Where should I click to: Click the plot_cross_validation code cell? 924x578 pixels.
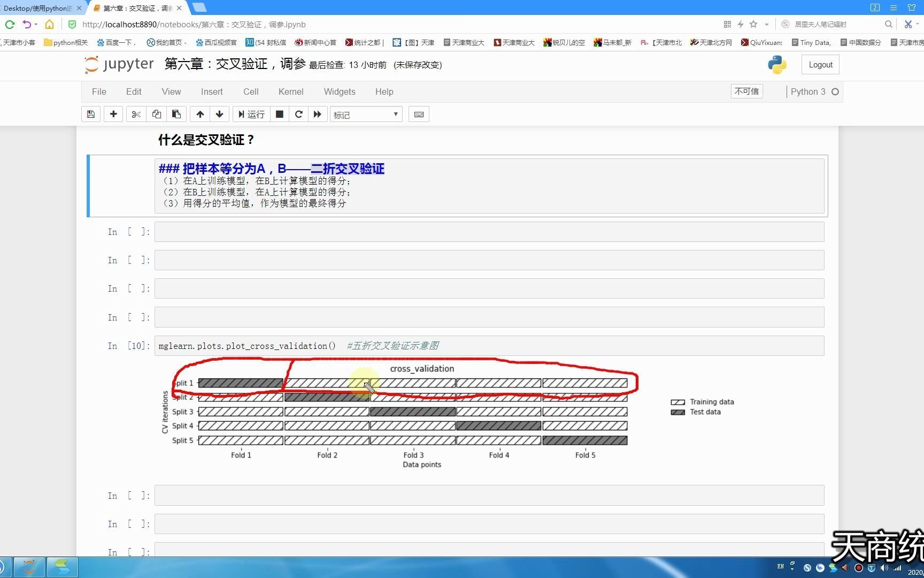click(x=489, y=346)
